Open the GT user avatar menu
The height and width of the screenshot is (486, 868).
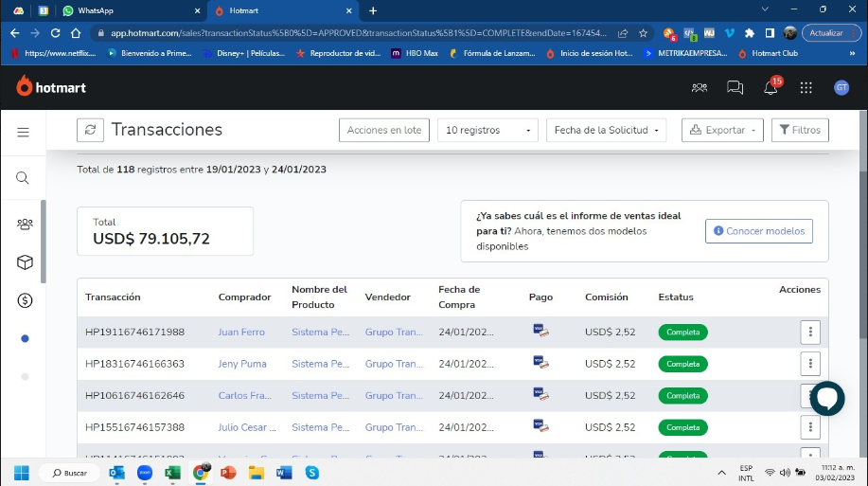pos(841,87)
